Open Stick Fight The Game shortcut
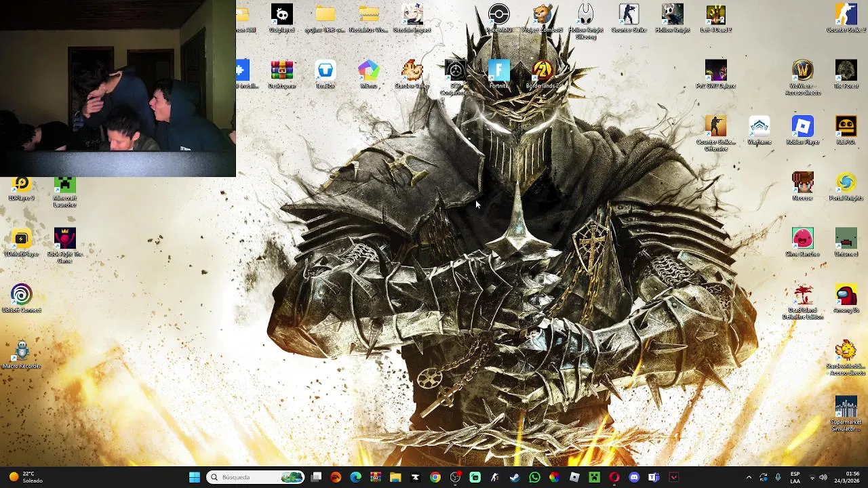 (x=64, y=246)
